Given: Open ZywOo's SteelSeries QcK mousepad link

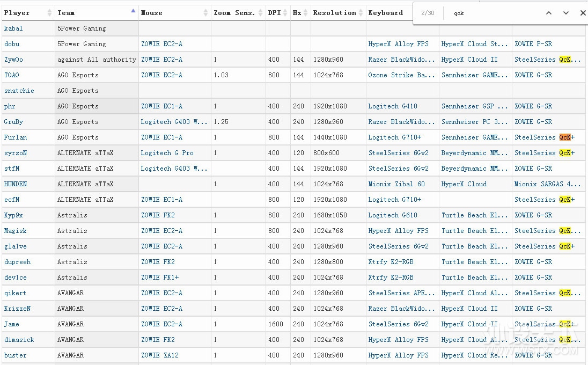Looking at the screenshot, I should pyautogui.click(x=548, y=60).
